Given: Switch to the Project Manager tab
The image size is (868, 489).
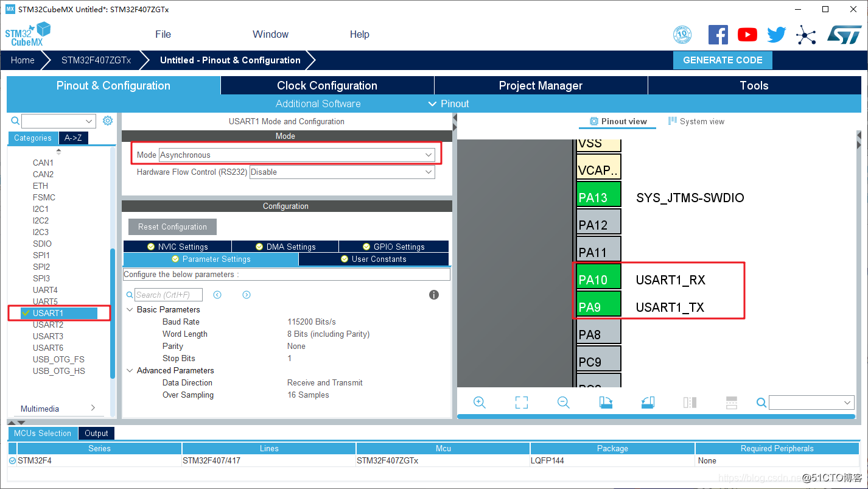Looking at the screenshot, I should [541, 86].
